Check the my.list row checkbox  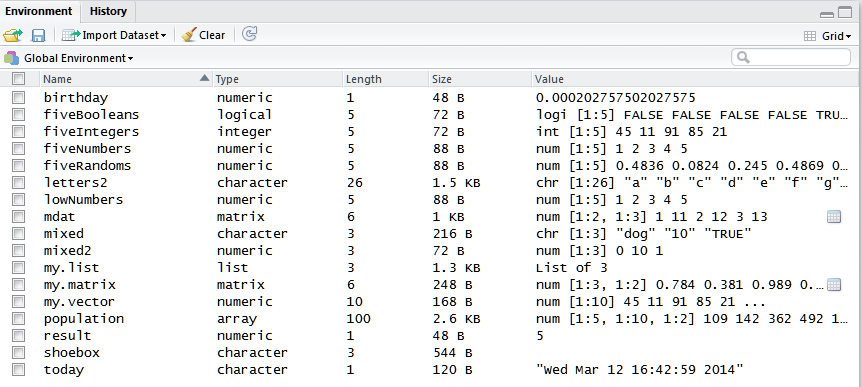pyautogui.click(x=18, y=268)
